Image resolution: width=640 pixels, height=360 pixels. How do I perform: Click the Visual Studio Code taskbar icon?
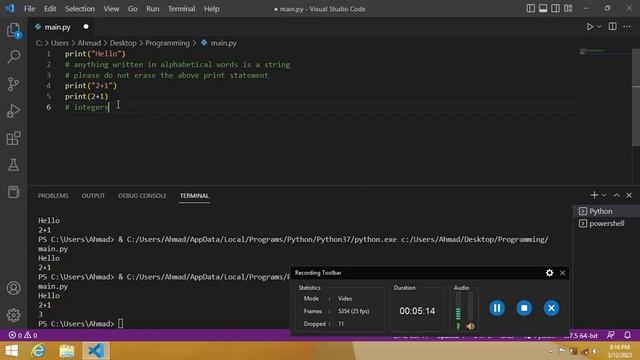pyautogui.click(x=96, y=351)
